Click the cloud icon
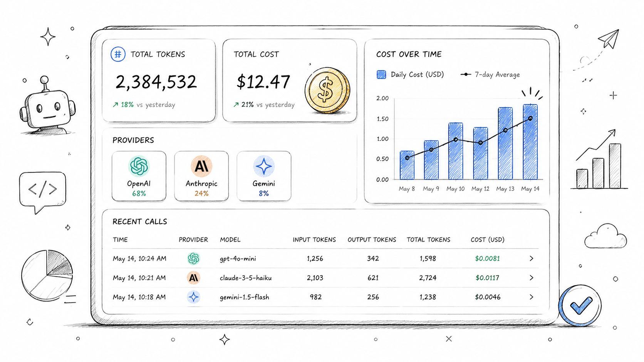644x362 pixels. tap(605, 236)
